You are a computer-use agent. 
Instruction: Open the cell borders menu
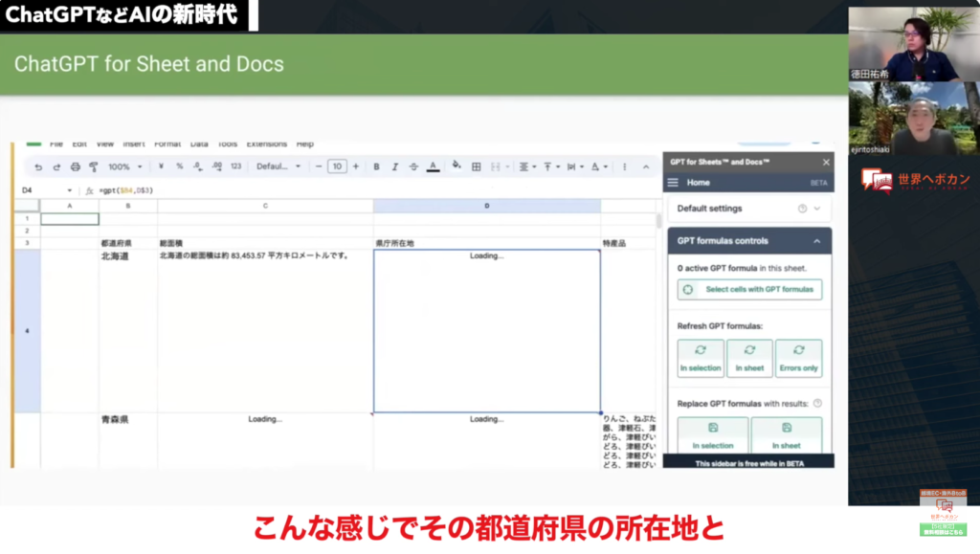[477, 166]
